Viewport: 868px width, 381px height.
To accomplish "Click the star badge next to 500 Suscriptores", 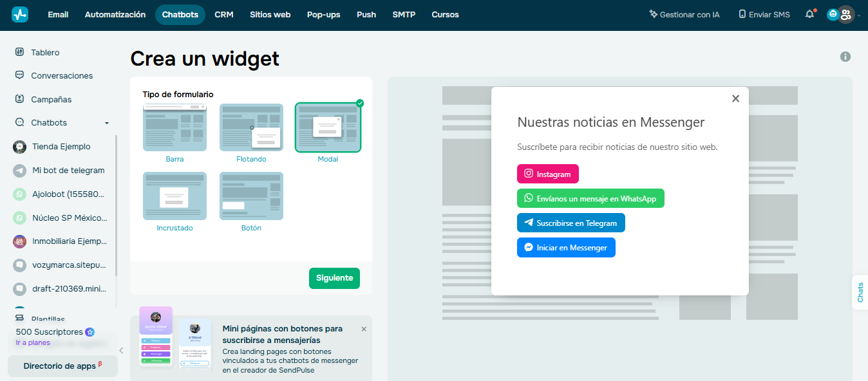I will pyautogui.click(x=90, y=332).
